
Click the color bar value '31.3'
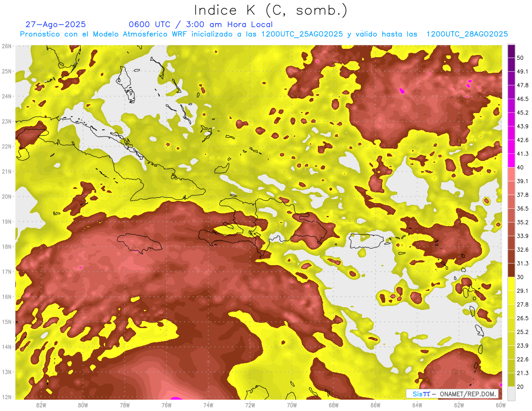click(x=523, y=263)
